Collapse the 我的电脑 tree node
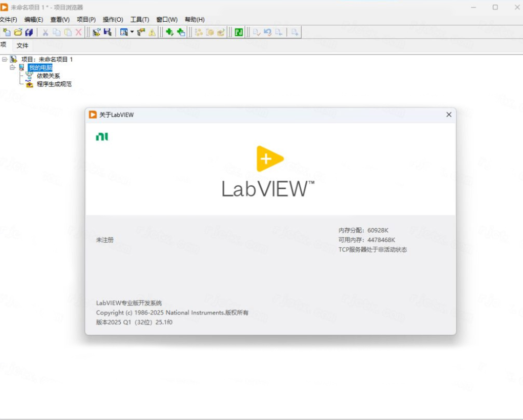 [12, 67]
